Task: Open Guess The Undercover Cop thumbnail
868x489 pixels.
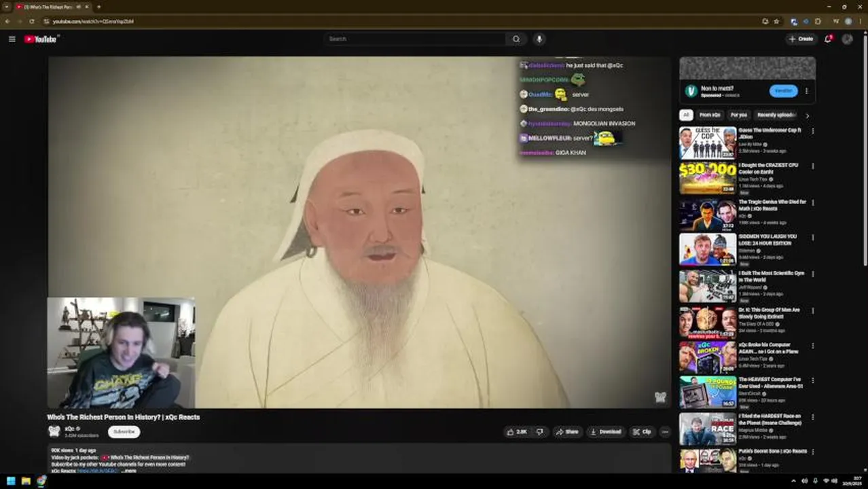Action: [x=708, y=143]
